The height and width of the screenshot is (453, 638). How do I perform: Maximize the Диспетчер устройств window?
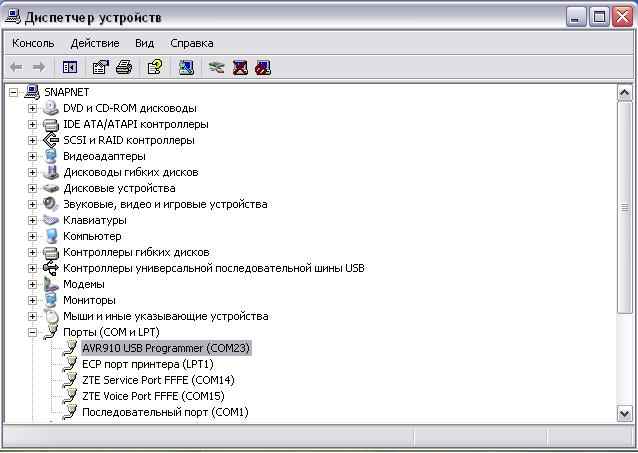pyautogui.click(x=599, y=18)
